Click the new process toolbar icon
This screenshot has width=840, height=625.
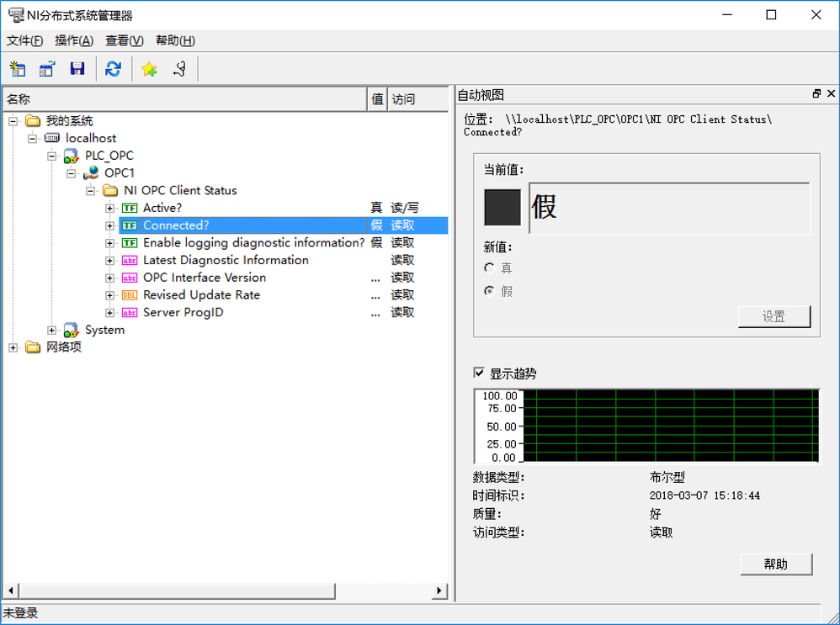(x=18, y=68)
